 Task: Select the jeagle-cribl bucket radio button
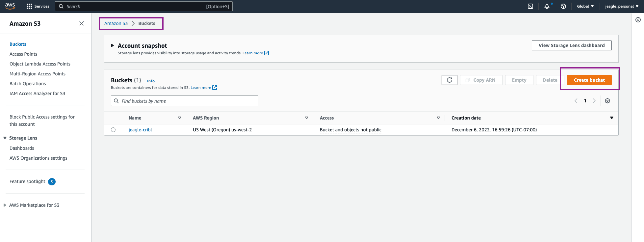pos(113,130)
